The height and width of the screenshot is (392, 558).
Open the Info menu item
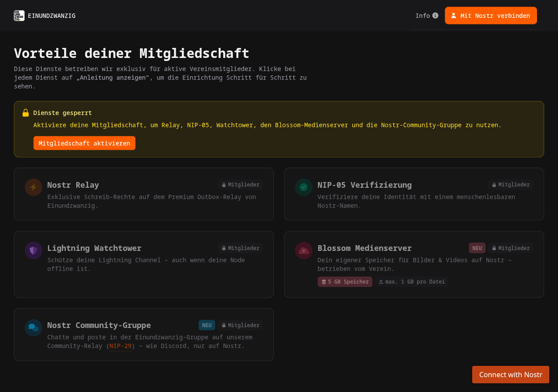tap(427, 16)
